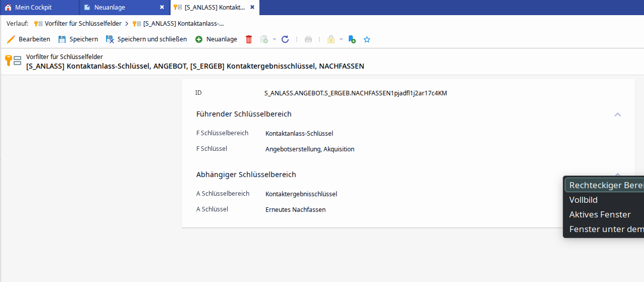Click the printer icon
The height and width of the screenshot is (282, 644).
(308, 39)
